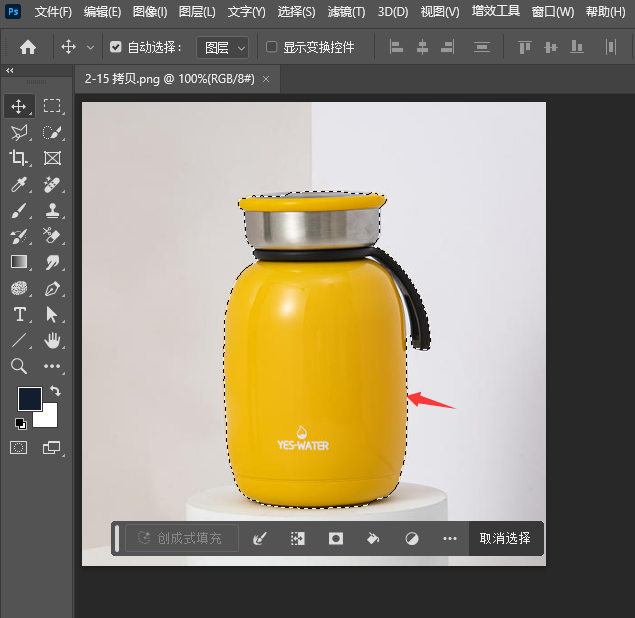The height and width of the screenshot is (618, 635).
Task: Select the Clone Stamp tool
Action: (x=52, y=210)
